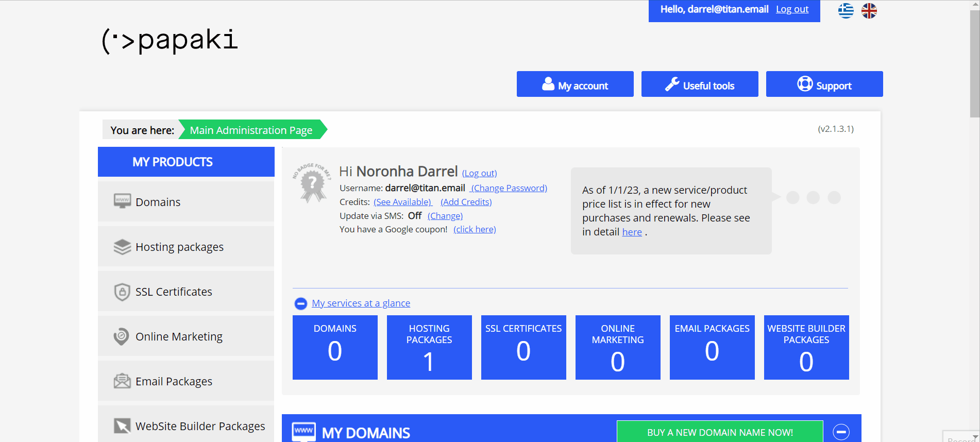
Task: Click here for the Google coupon
Action: 475,229
